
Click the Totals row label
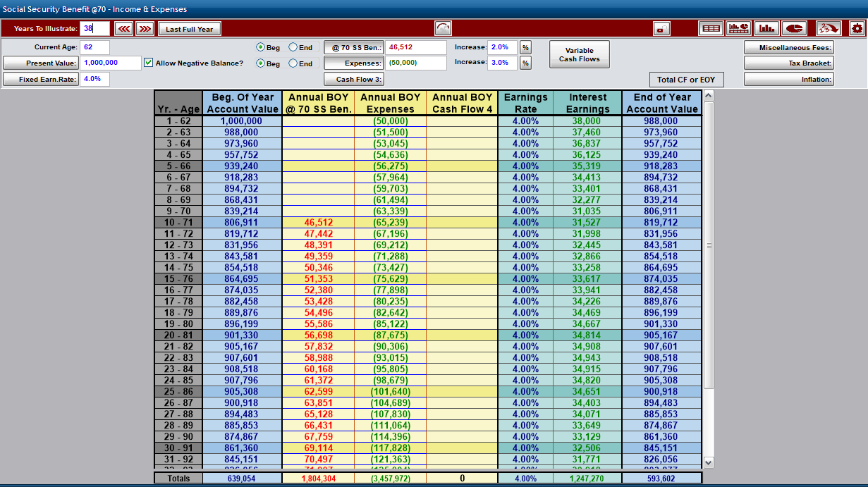(178, 479)
